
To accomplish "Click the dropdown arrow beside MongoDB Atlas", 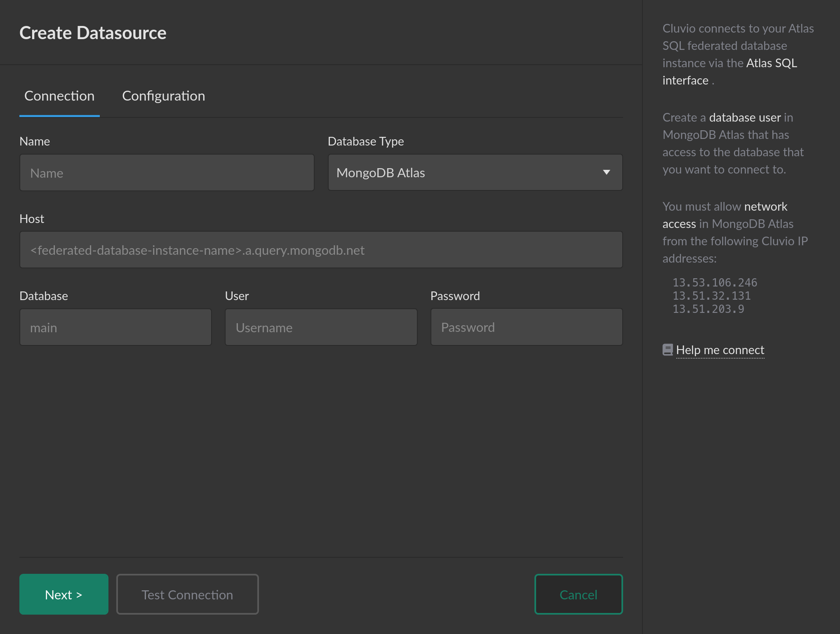I will [x=606, y=172].
